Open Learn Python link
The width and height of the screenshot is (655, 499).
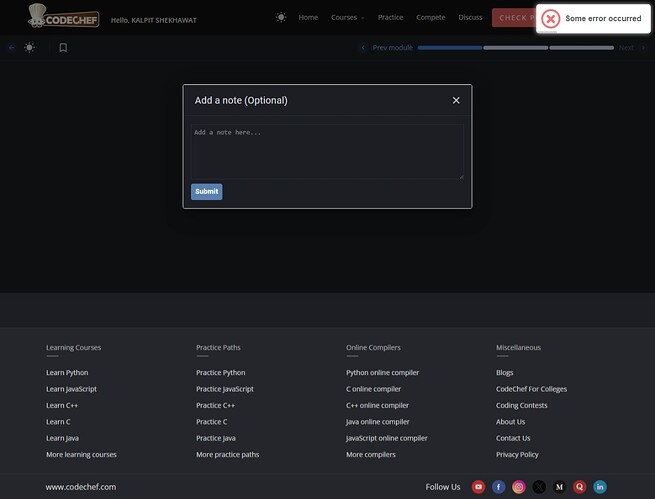coord(67,372)
